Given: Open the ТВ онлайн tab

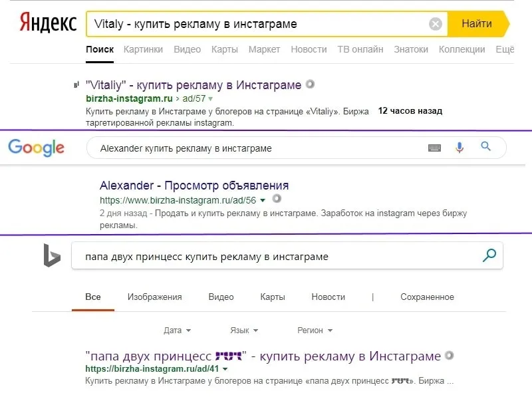Looking at the screenshot, I should [x=360, y=49].
